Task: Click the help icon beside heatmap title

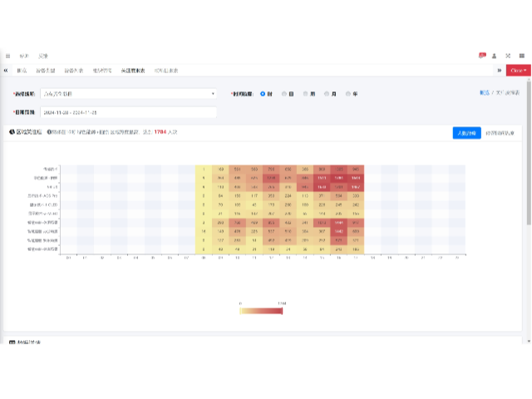Action: click(x=50, y=132)
